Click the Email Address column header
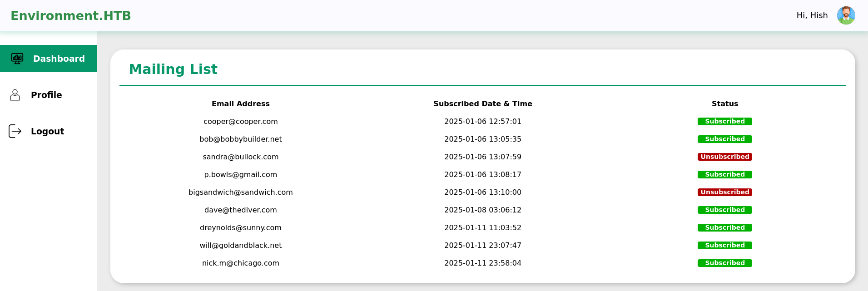Image resolution: width=868 pixels, height=291 pixels. 240,104
